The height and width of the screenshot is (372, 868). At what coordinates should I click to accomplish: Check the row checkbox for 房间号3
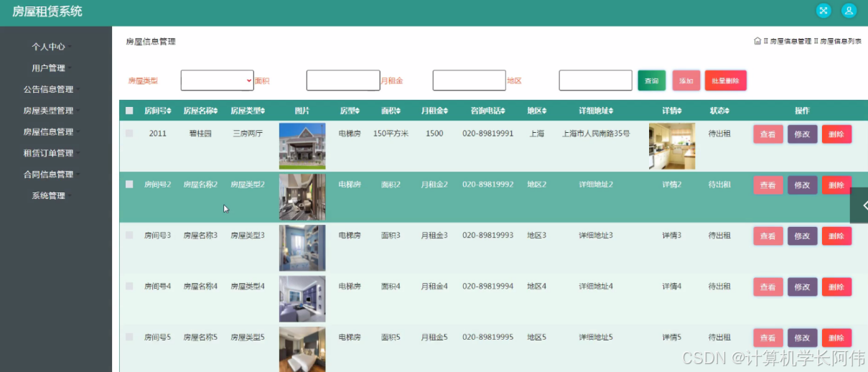point(129,235)
